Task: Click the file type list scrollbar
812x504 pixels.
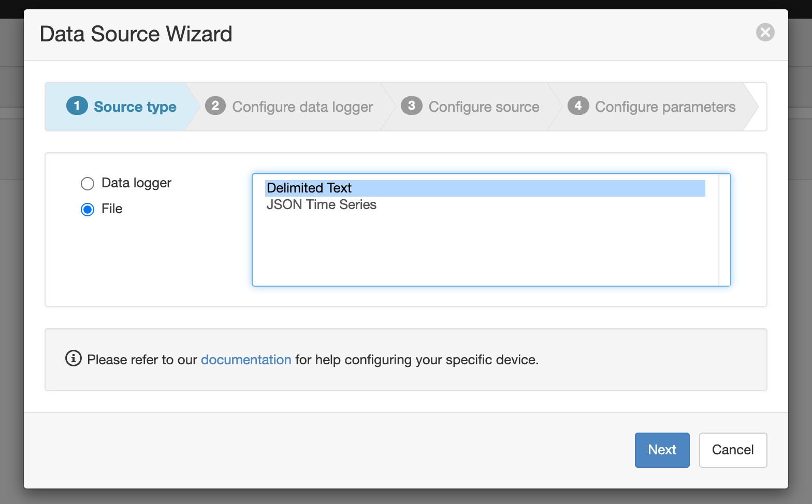Action: click(724, 230)
